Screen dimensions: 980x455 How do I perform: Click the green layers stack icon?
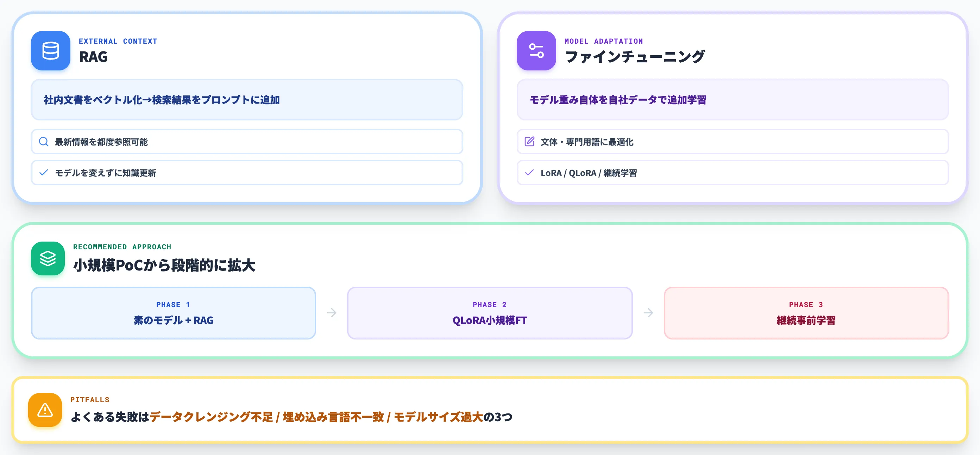48,258
